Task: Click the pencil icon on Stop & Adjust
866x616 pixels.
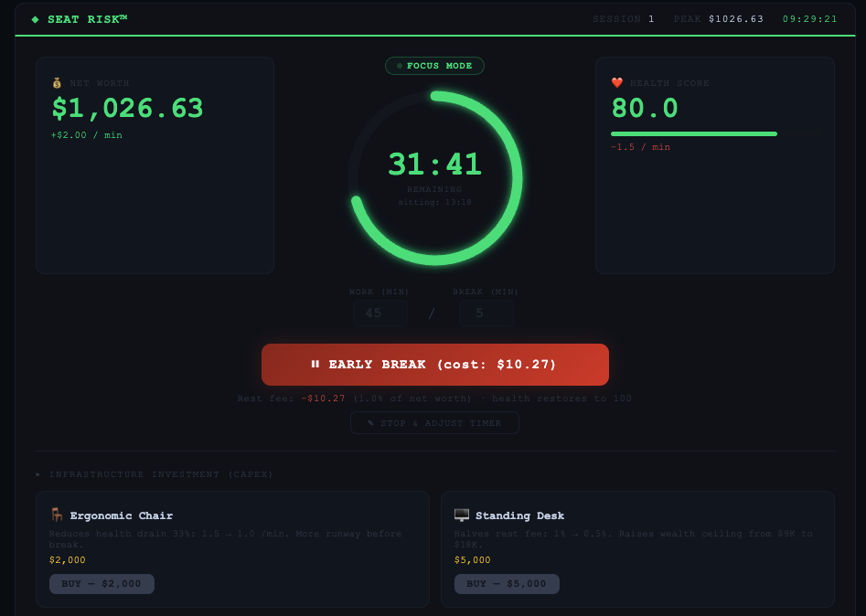Action: tap(371, 423)
